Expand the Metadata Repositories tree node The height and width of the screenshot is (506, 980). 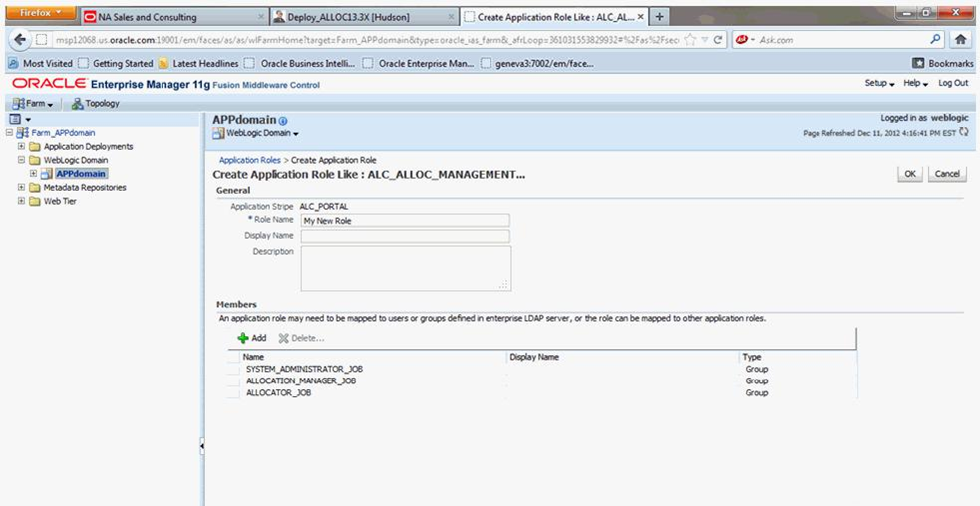21,188
